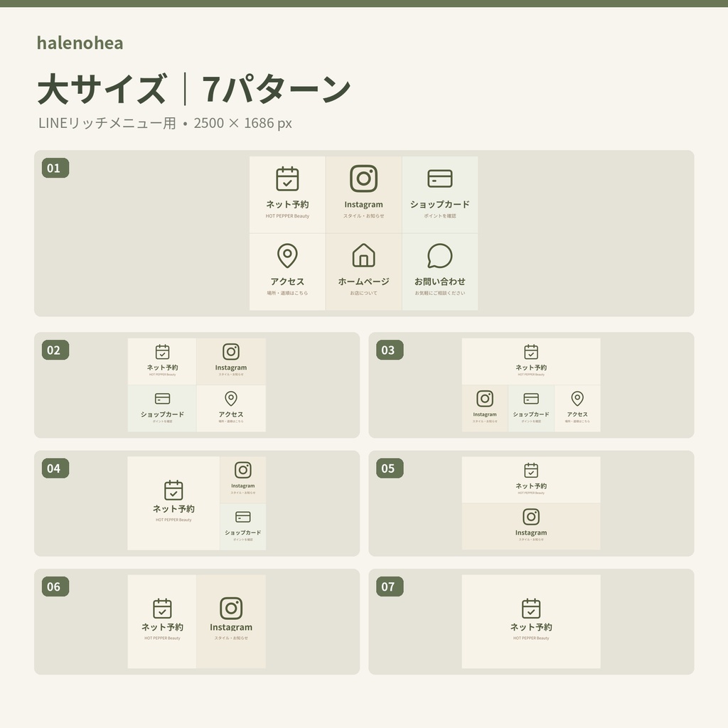The image size is (728, 728).
Task: Select the 01 pattern number badge
Action: [55, 168]
